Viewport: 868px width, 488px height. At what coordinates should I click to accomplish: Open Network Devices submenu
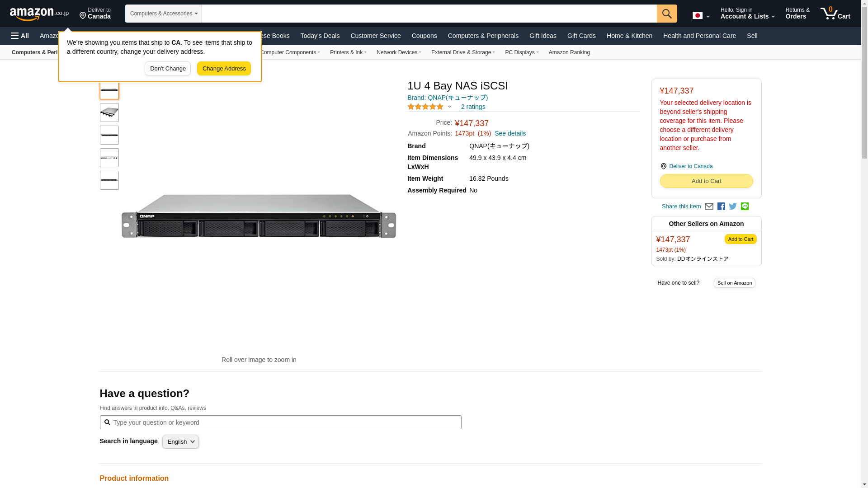(398, 52)
